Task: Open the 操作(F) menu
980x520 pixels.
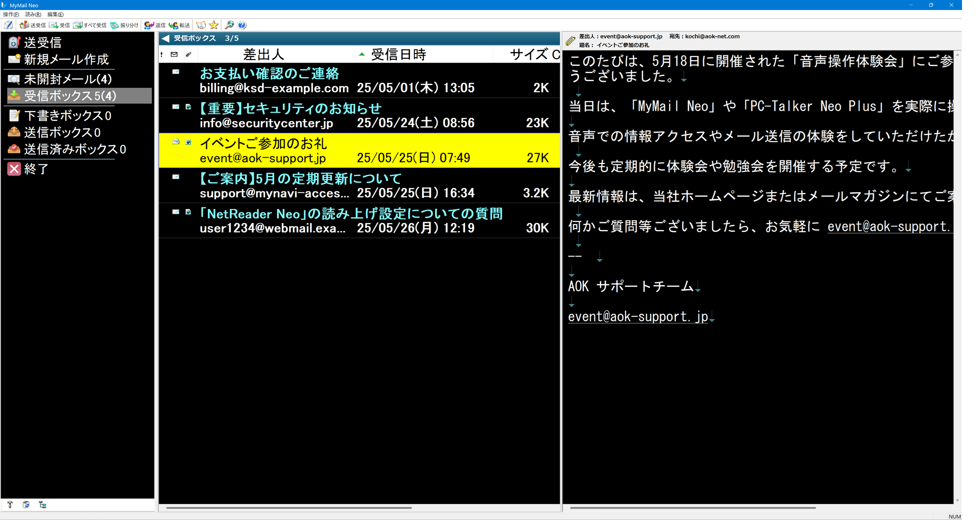Action: tap(11, 14)
